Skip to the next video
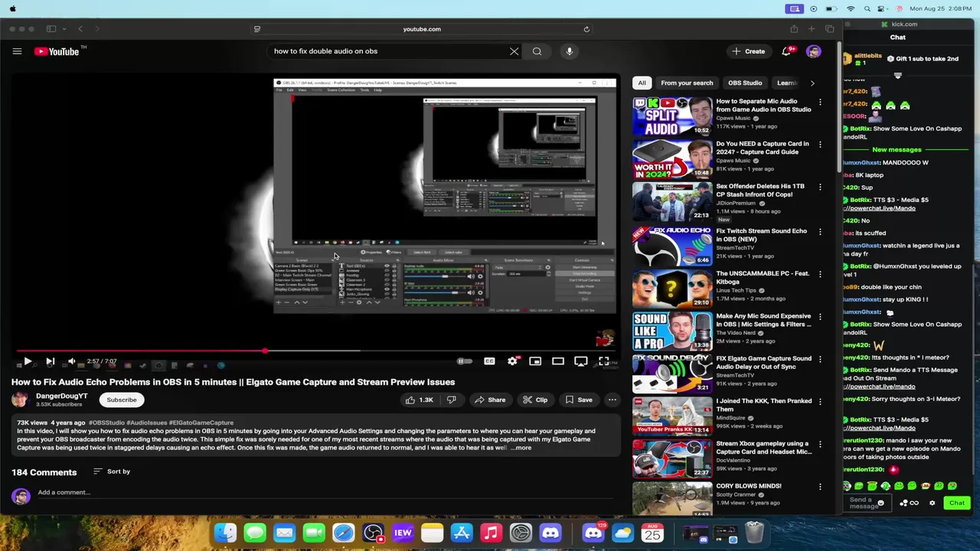 pyautogui.click(x=50, y=361)
